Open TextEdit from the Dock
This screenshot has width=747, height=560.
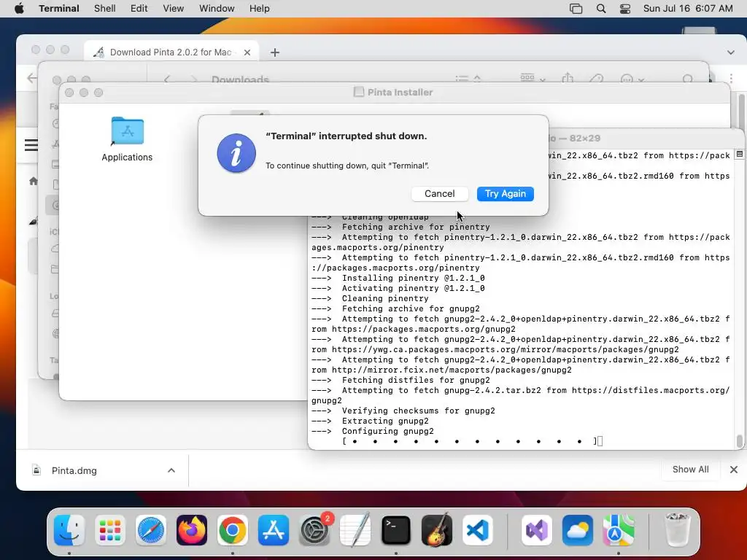355,530
